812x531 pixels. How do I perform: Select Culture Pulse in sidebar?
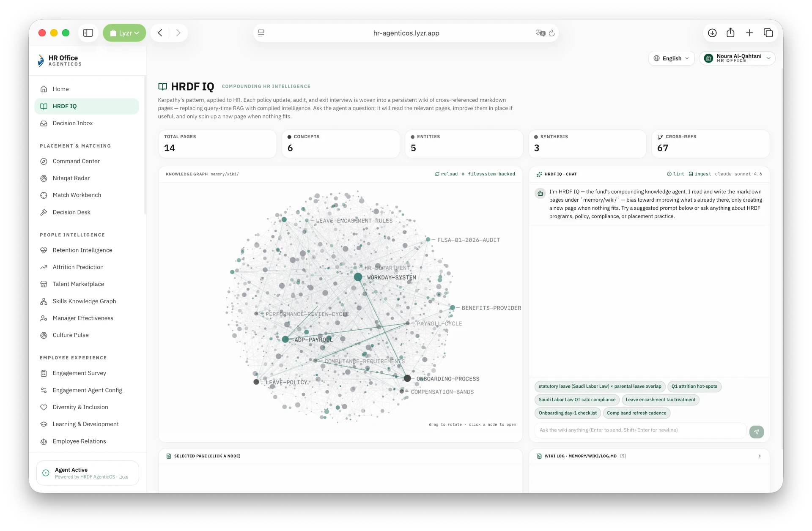(87, 335)
